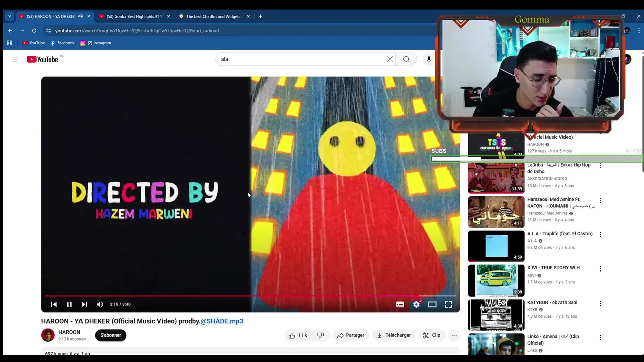
Task: Pause the playing video
Action: pyautogui.click(x=69, y=304)
